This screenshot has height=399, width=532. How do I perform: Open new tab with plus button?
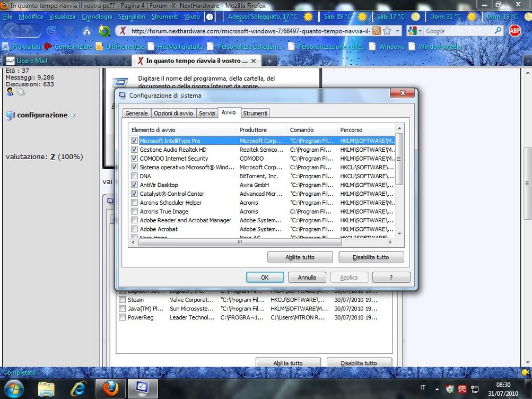coord(269,61)
